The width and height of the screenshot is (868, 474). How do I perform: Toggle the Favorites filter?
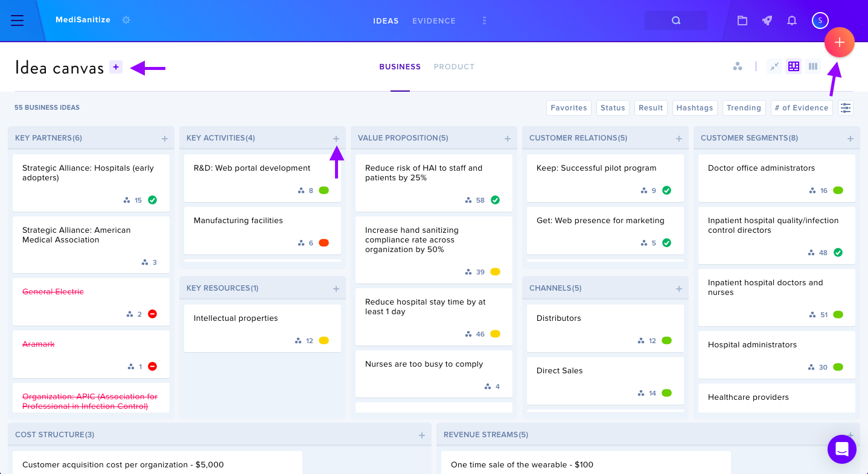tap(569, 108)
